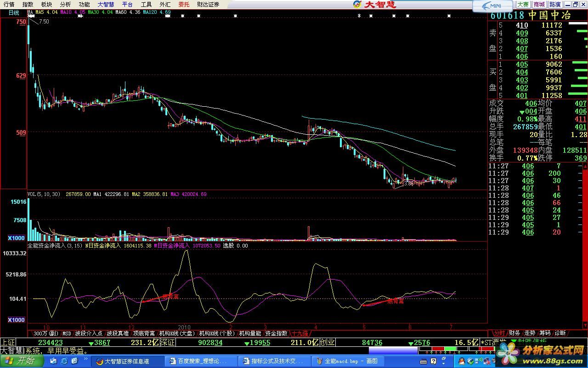Click the X1000 volume scale label

tap(17, 238)
